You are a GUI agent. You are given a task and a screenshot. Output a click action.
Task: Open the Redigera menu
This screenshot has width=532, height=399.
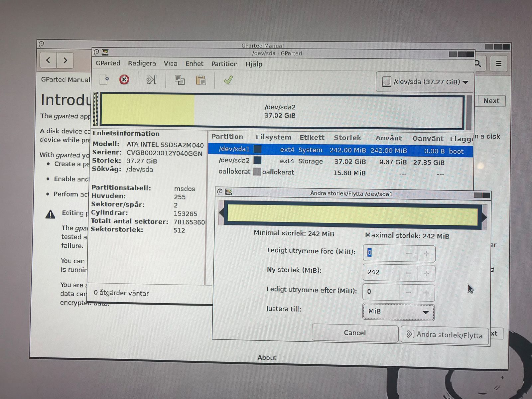click(x=142, y=64)
